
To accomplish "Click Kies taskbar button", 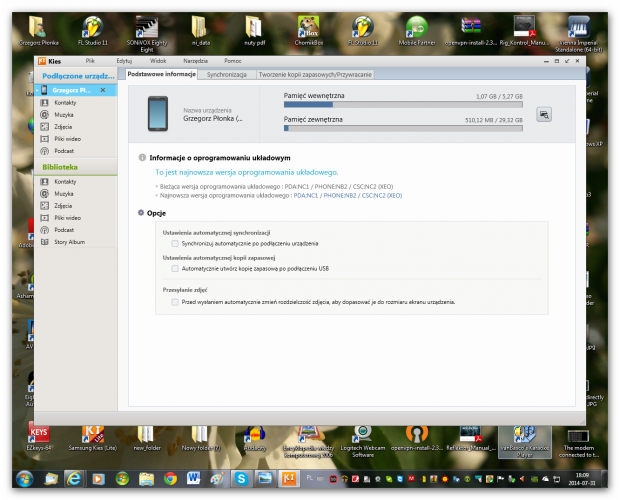I will [289, 479].
